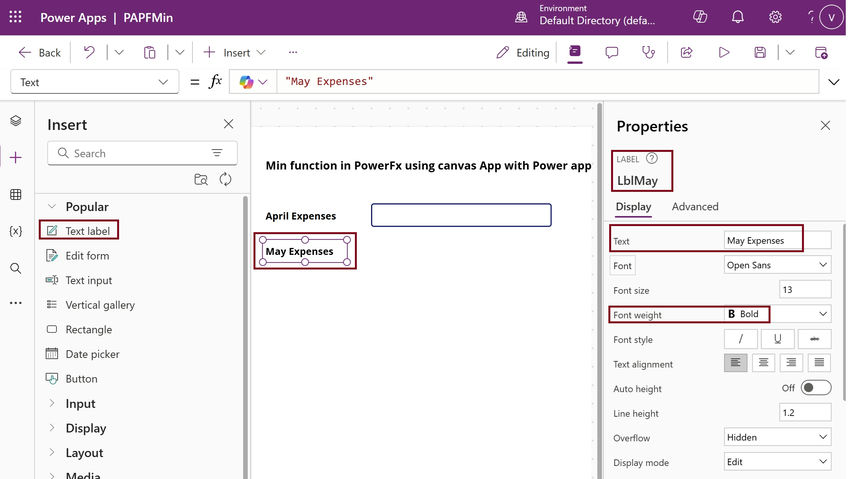
Task: Open the settings gear
Action: [775, 17]
